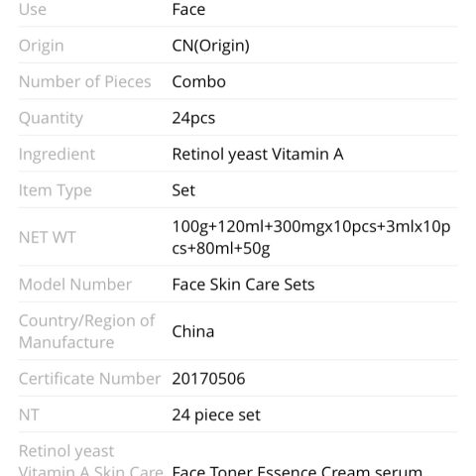Viewport: 476px width, 476px height.
Task: Click the Set item type value
Action: 183,190
